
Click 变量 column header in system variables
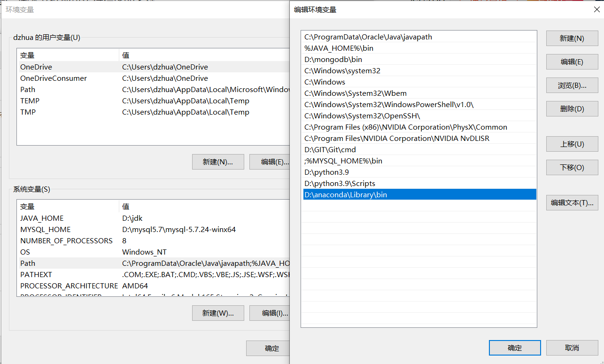[x=68, y=206]
